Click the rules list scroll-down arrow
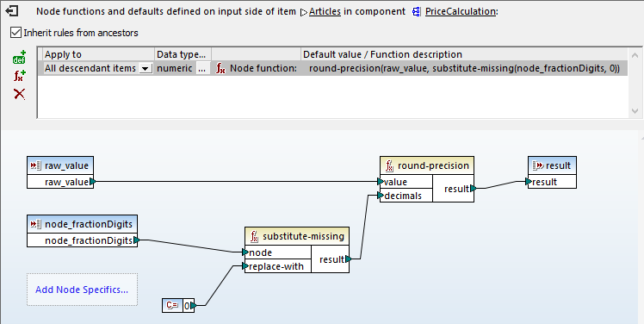The height and width of the screenshot is (324, 644). (635, 111)
